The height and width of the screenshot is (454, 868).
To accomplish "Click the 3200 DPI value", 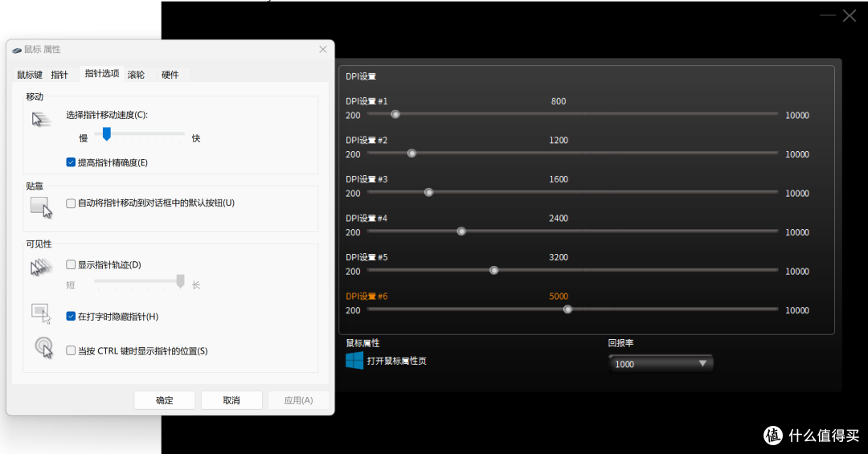I will (x=559, y=257).
